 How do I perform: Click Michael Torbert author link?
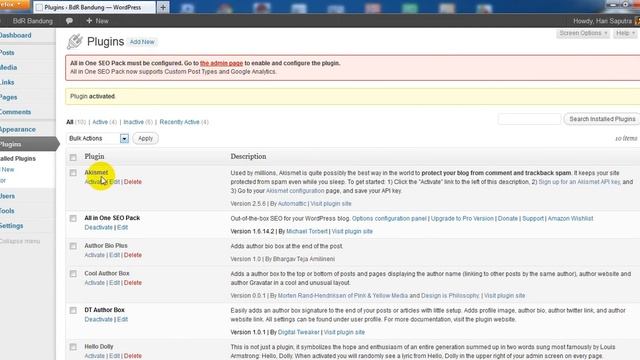pos(307,231)
